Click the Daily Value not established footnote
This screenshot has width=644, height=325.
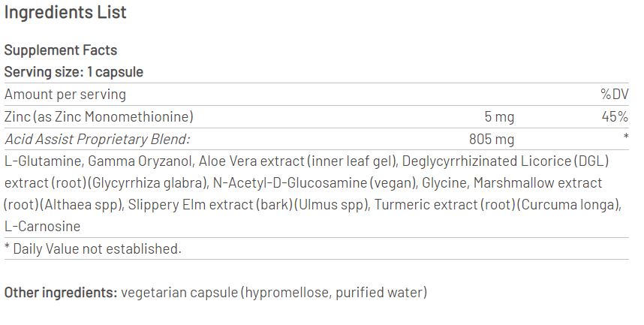93,248
